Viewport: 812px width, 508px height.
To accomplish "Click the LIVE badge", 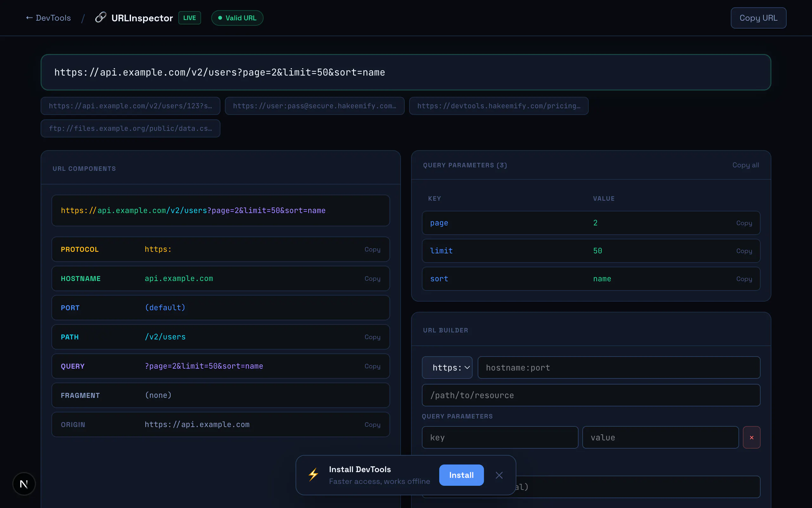I will pos(190,18).
